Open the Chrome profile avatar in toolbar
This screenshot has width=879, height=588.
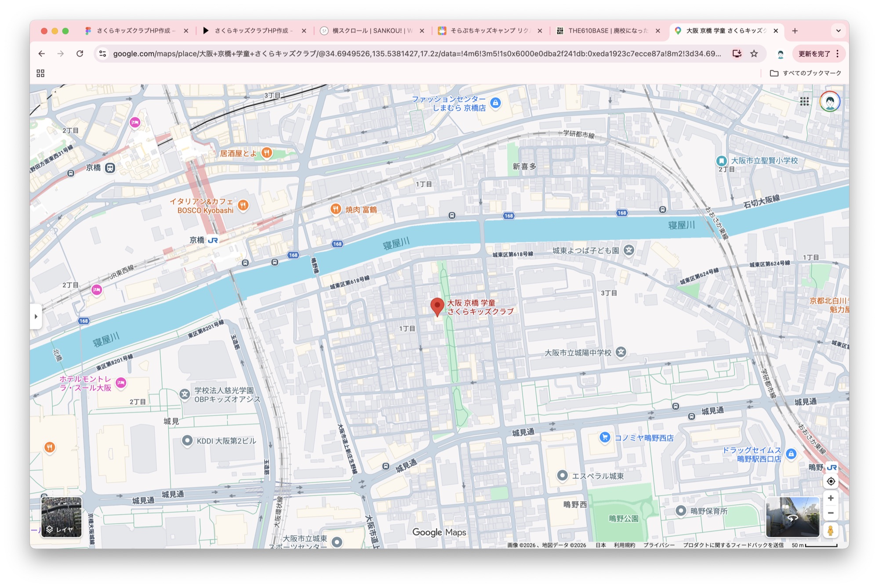(x=781, y=54)
